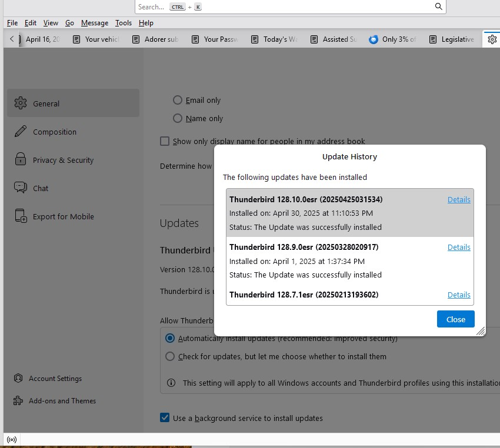
Task: Click the General gear icon in sidebar
Action: [x=21, y=103]
